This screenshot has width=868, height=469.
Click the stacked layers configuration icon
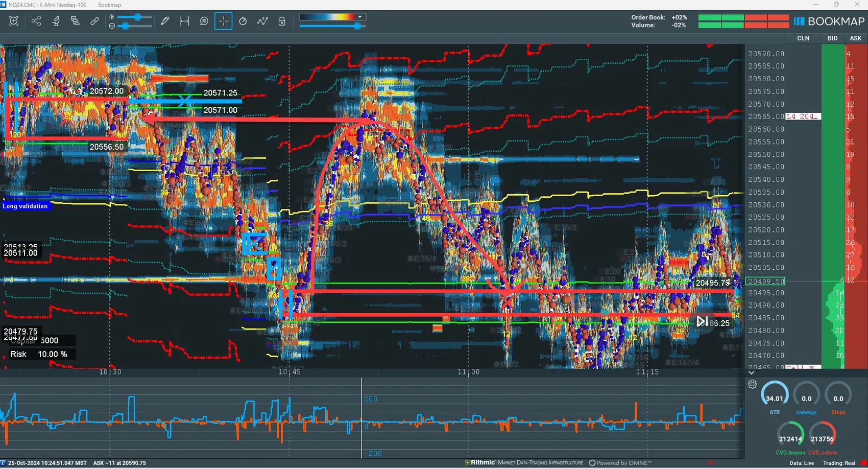(75, 21)
